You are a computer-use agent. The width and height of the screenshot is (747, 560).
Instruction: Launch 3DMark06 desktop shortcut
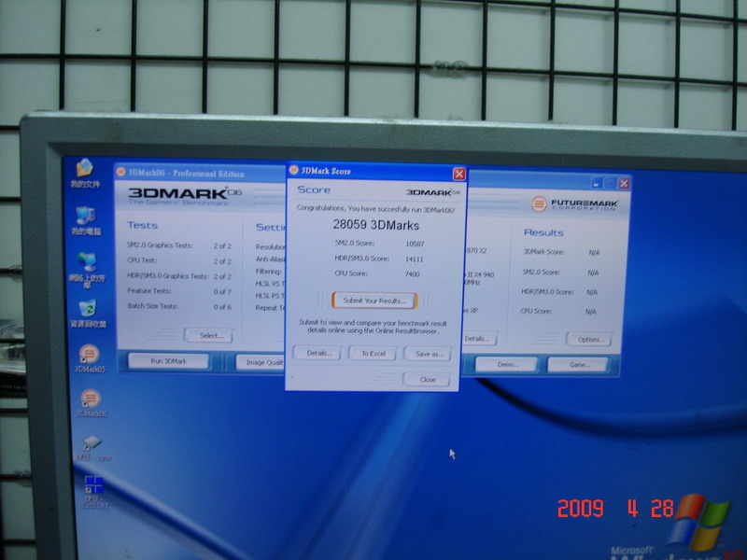pos(91,403)
